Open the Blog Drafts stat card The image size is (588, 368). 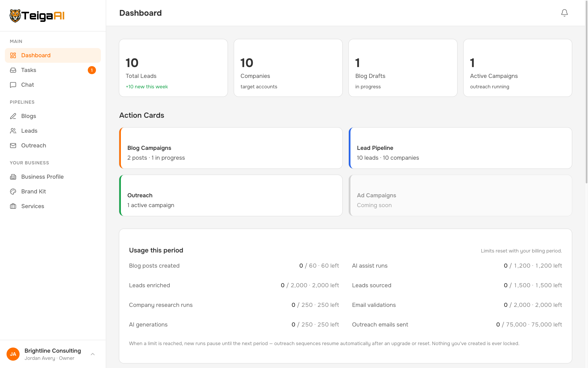click(x=403, y=68)
